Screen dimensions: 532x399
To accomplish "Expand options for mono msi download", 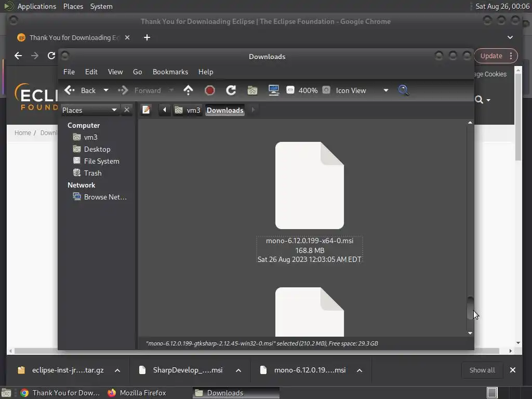I will pyautogui.click(x=360, y=370).
